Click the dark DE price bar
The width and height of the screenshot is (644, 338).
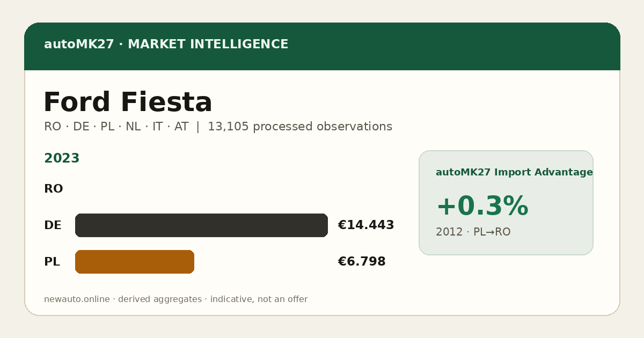[x=201, y=225]
